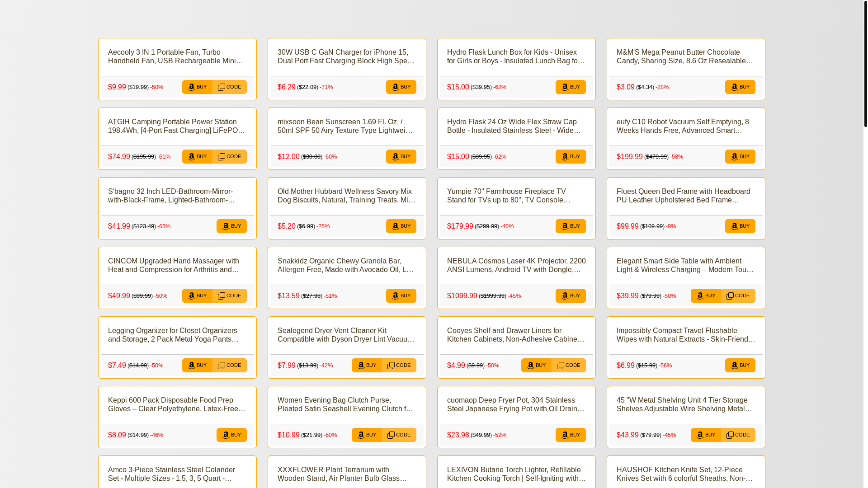Buy the Legging Organizer for Closet
This screenshot has height=488, width=868.
point(197,366)
